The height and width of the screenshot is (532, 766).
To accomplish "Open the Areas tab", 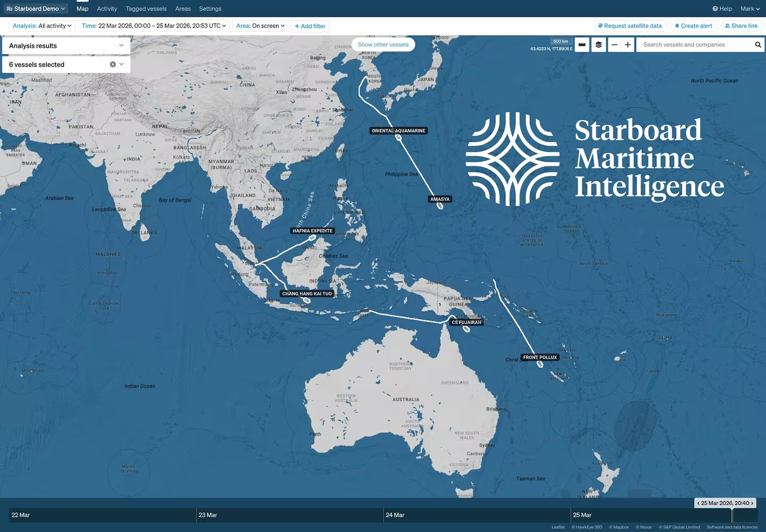I will pos(183,9).
